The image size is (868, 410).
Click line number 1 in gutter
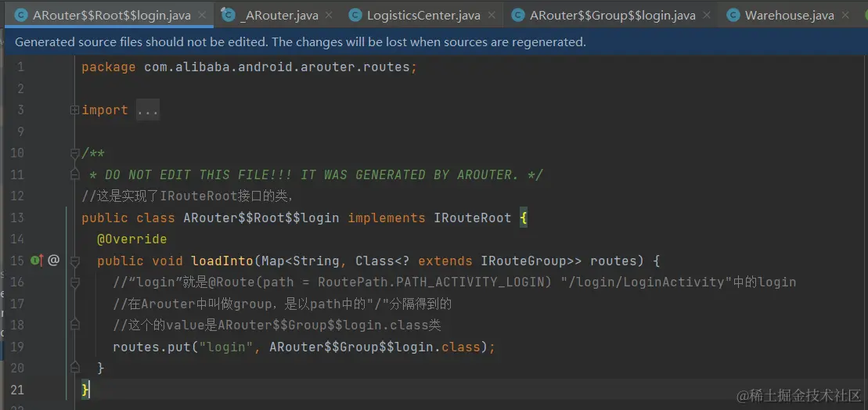(x=20, y=67)
